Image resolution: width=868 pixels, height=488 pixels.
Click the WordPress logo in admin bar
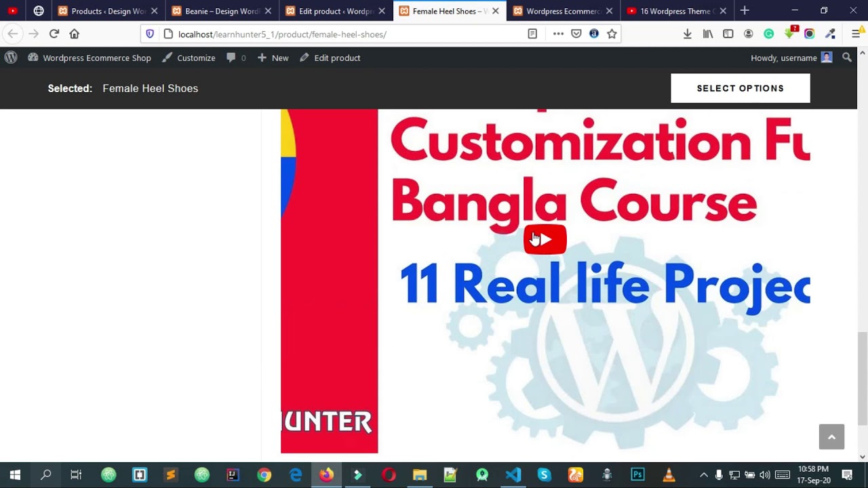pyautogui.click(x=11, y=58)
